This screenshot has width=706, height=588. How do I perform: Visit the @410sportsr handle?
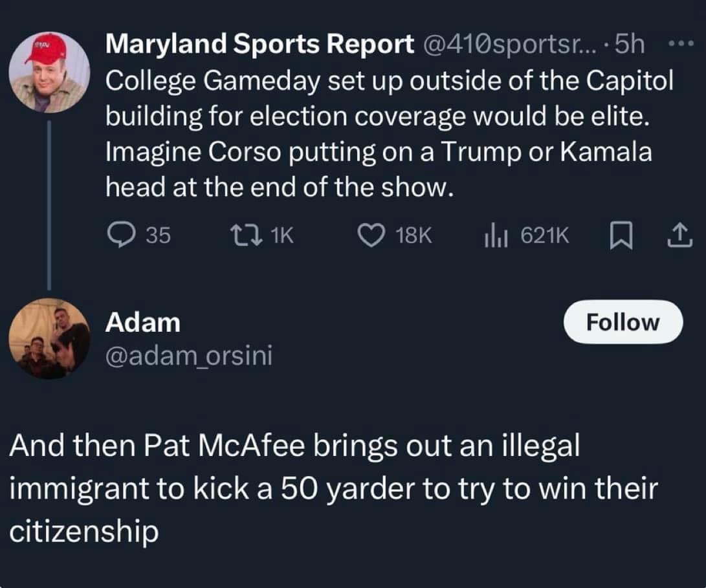coord(509,45)
